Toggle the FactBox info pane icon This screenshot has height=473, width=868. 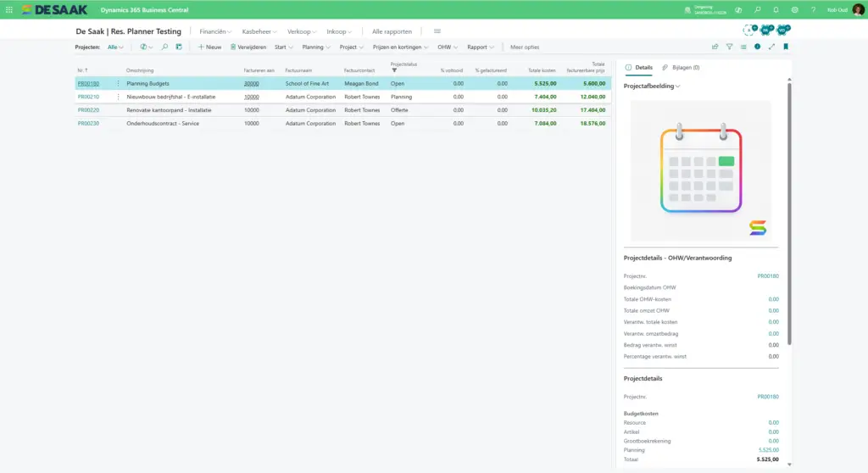pos(757,47)
